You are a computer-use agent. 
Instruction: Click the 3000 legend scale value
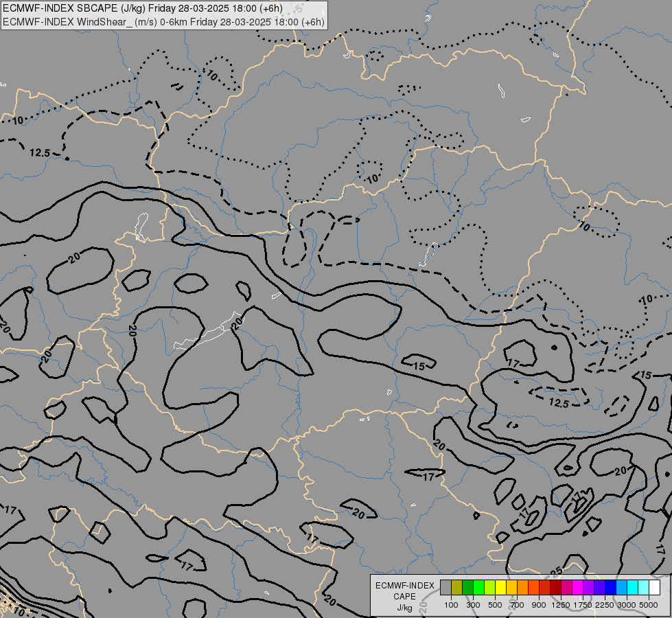(627, 605)
